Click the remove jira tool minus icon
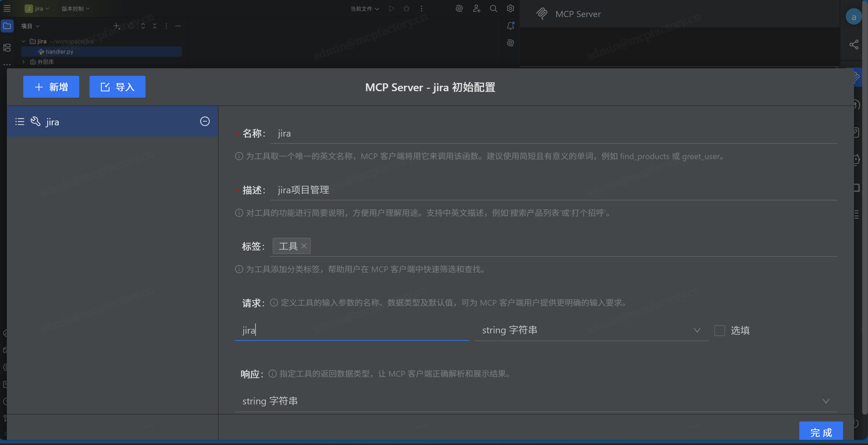The height and width of the screenshot is (445, 868). (205, 121)
